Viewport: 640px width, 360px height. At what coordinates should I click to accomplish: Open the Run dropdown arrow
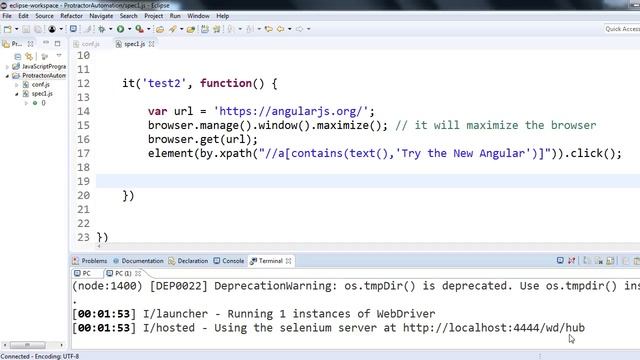[129, 29]
